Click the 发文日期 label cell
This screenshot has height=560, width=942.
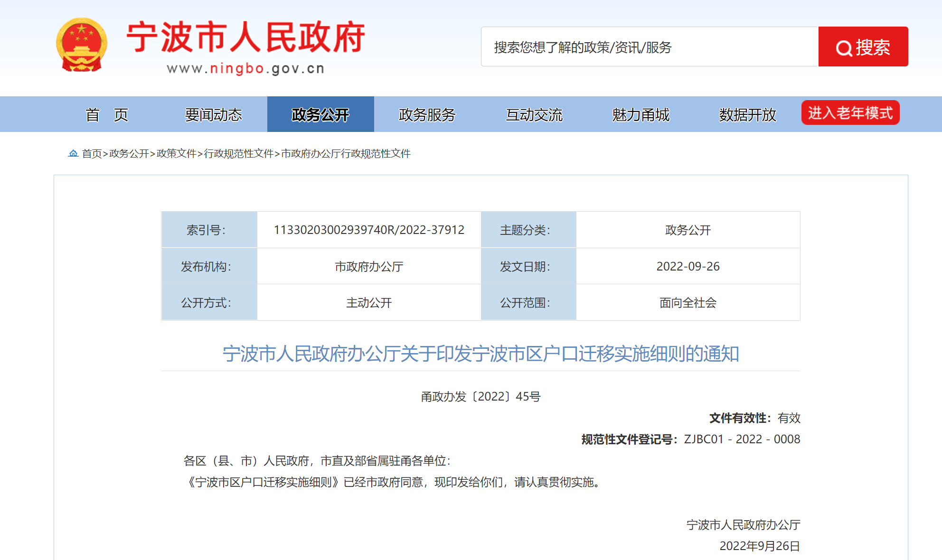click(528, 266)
